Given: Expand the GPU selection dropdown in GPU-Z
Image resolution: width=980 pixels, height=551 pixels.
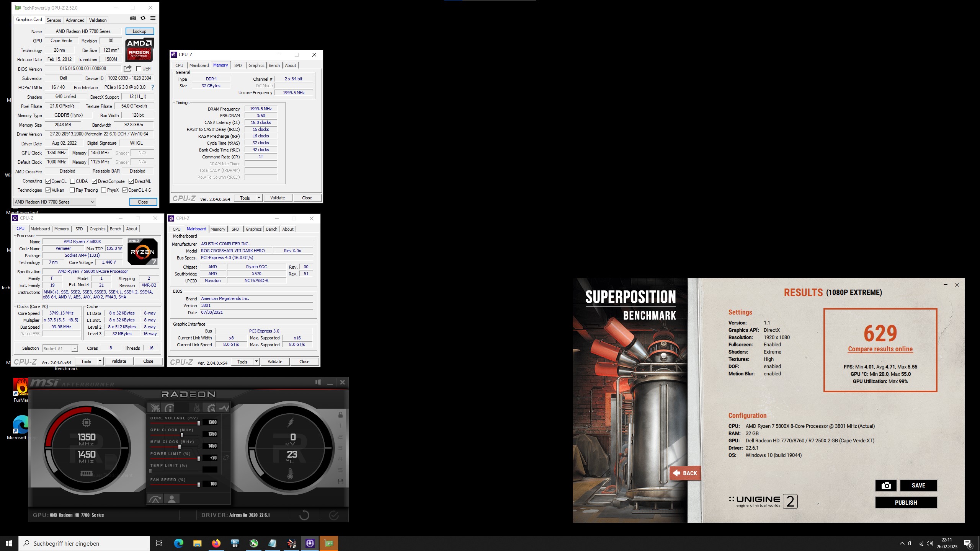Looking at the screenshot, I should coord(54,202).
